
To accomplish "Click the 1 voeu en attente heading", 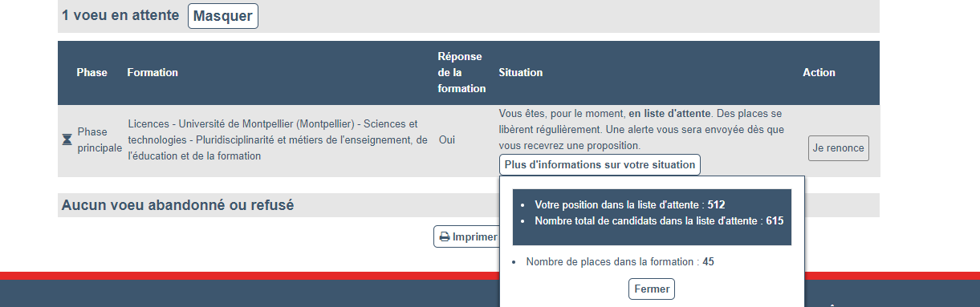I will coord(120,15).
